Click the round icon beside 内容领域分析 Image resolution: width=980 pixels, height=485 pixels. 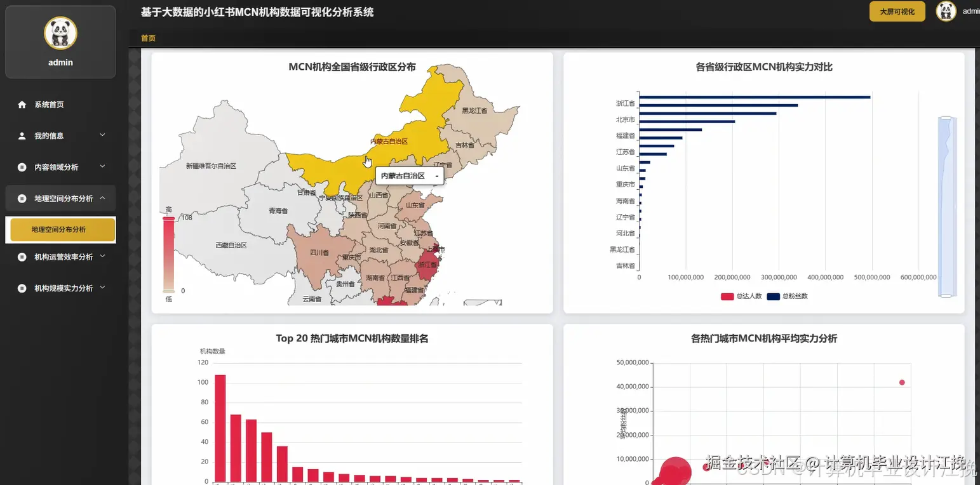point(22,167)
